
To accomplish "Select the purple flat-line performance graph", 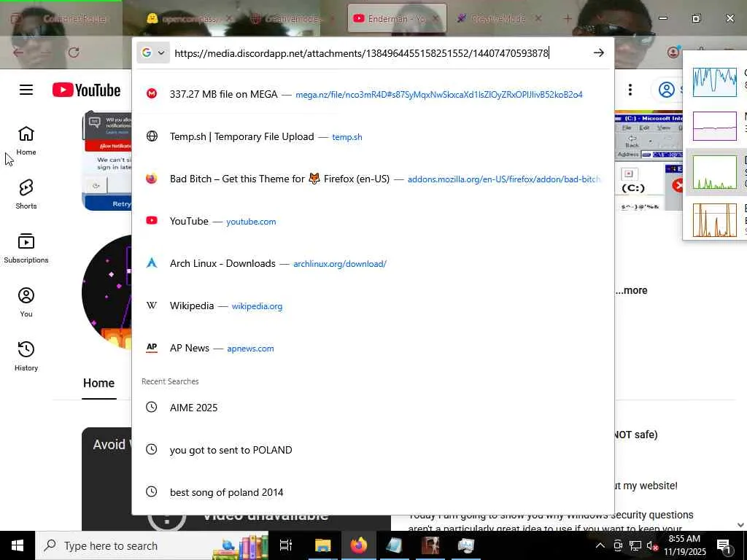I will tap(715, 126).
